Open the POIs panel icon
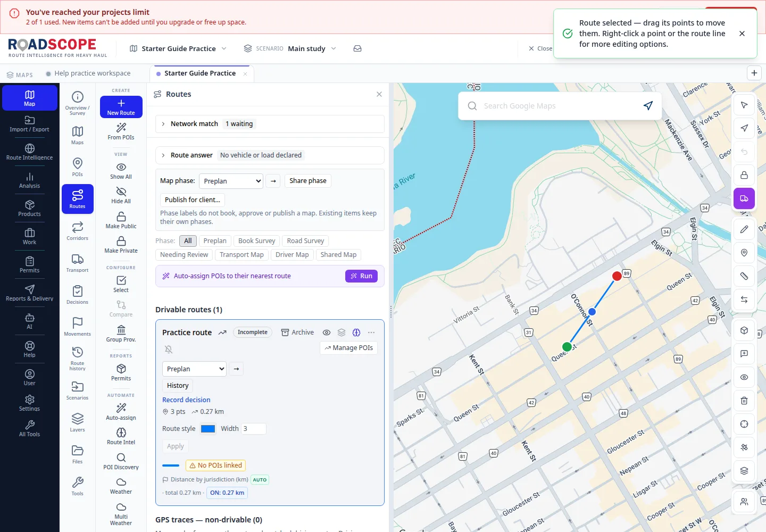Image resolution: width=766 pixels, height=532 pixels. (x=78, y=167)
